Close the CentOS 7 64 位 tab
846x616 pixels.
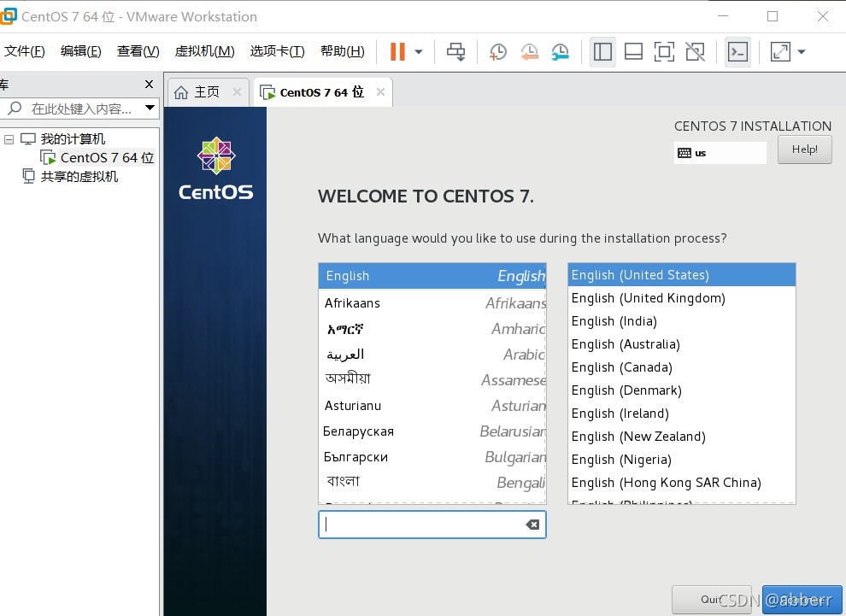[380, 92]
